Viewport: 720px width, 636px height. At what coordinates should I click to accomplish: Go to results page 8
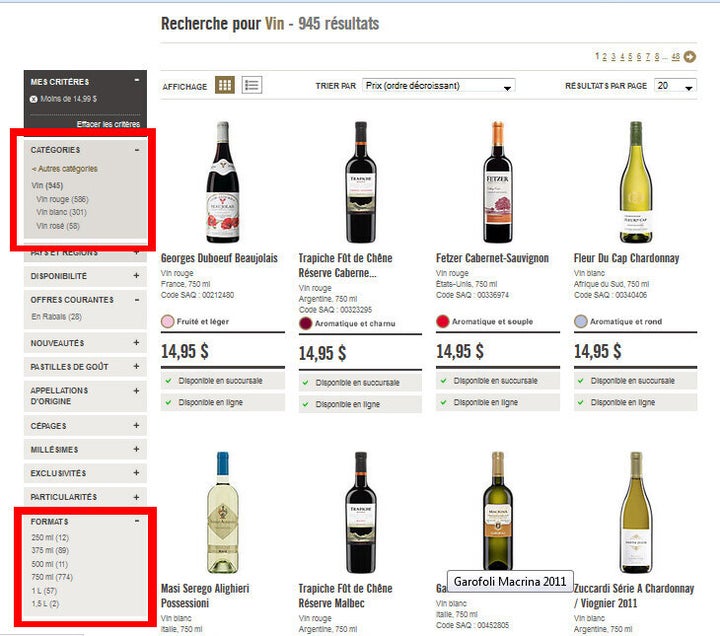click(x=657, y=56)
